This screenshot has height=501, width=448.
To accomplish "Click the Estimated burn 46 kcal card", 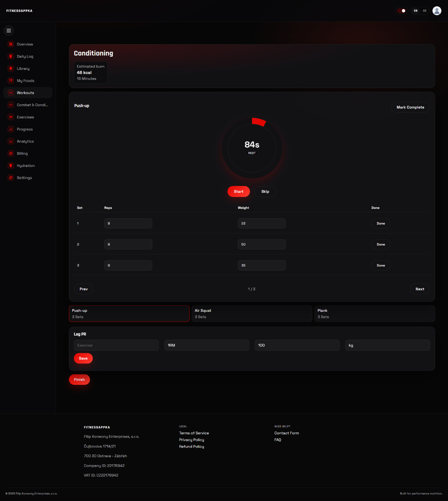I will coord(91,73).
